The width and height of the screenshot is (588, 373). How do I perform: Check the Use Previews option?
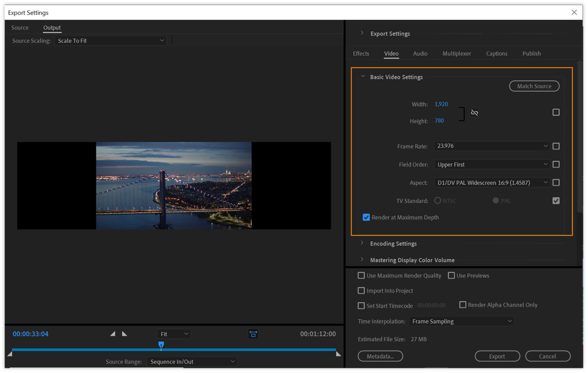tap(451, 275)
